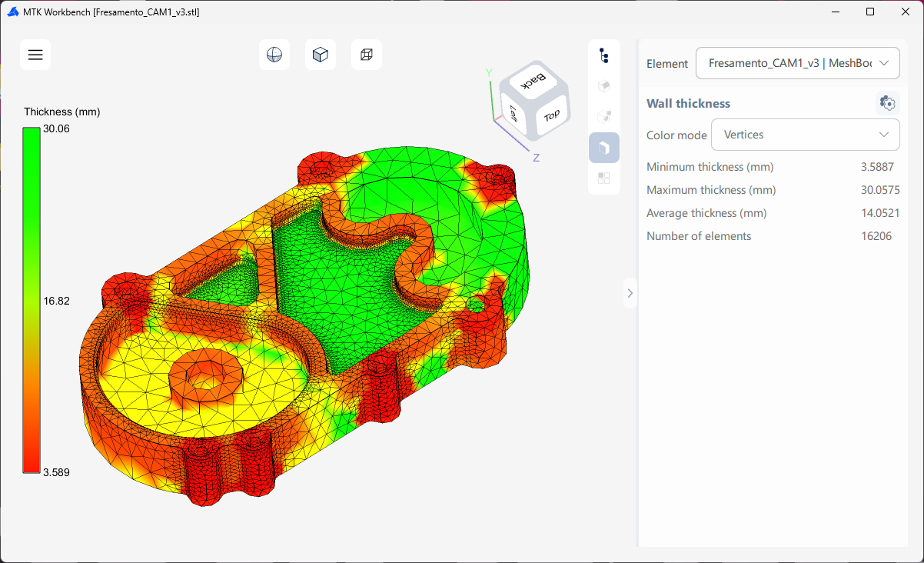The image size is (924, 563).
Task: Click the MTK Workbench app icon in title bar
Action: click(x=13, y=12)
